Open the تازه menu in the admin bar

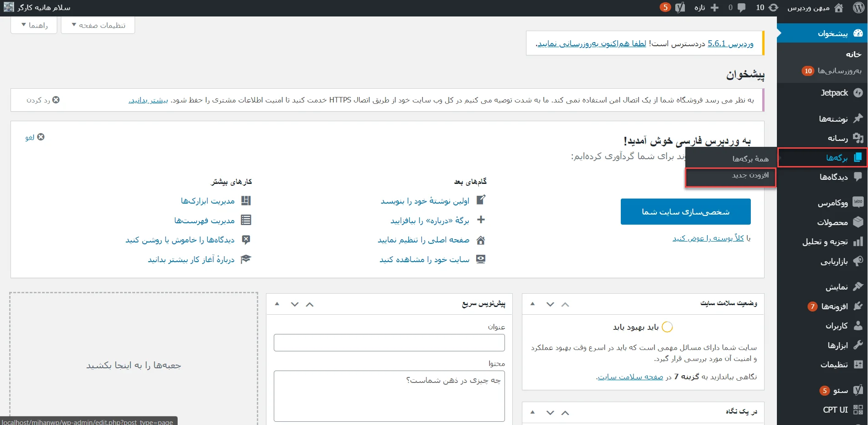(706, 8)
